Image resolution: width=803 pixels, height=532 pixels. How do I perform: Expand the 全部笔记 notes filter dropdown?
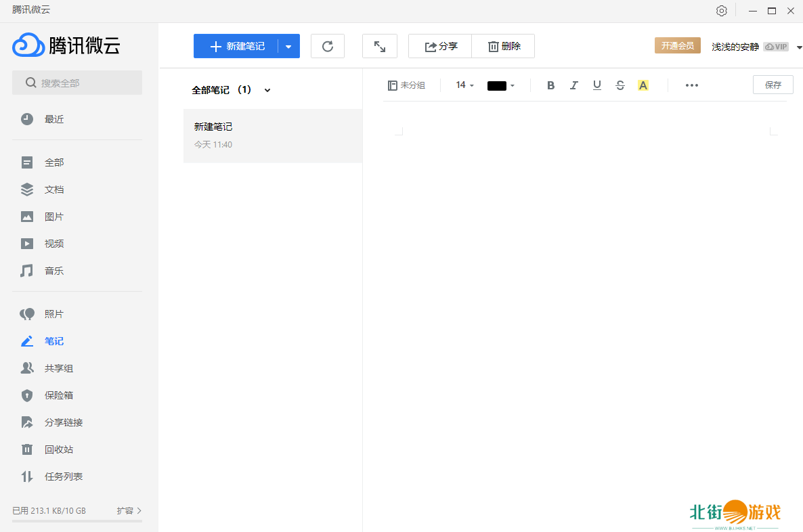(267, 90)
